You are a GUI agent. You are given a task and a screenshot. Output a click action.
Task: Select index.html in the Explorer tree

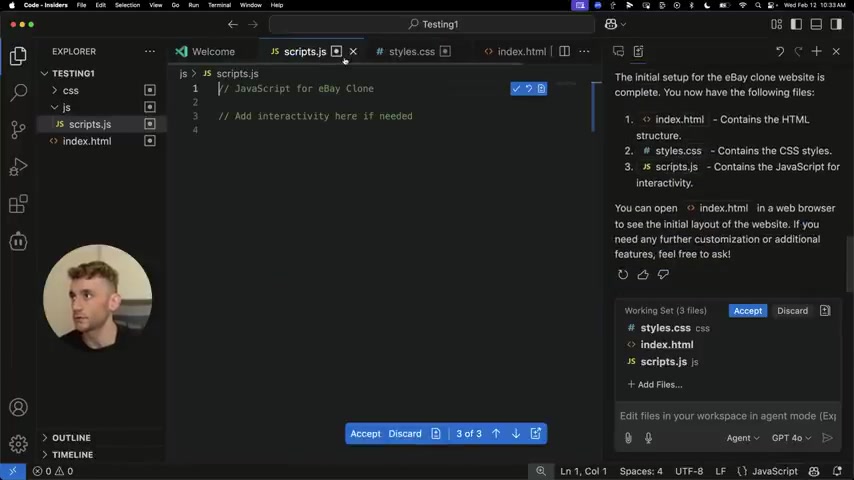tap(87, 141)
